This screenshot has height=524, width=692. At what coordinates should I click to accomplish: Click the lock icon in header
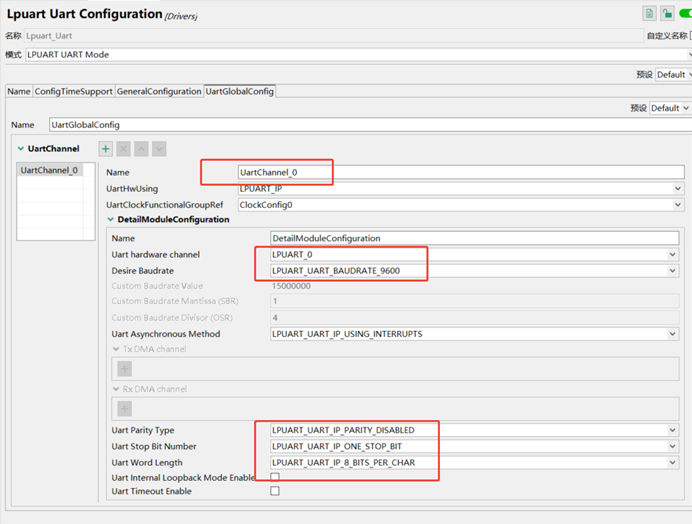666,13
